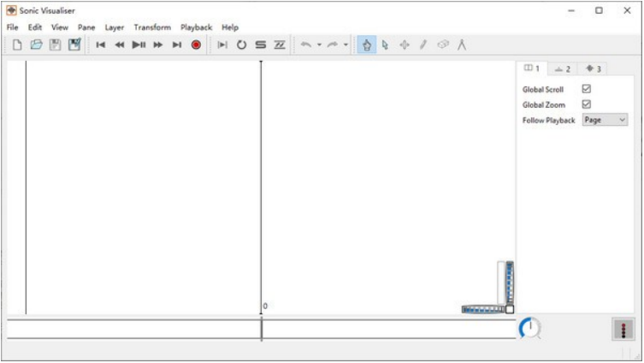Click the Sonic Visualiser title bar icon
Image resolution: width=644 pixels, height=363 pixels.
[x=11, y=10]
